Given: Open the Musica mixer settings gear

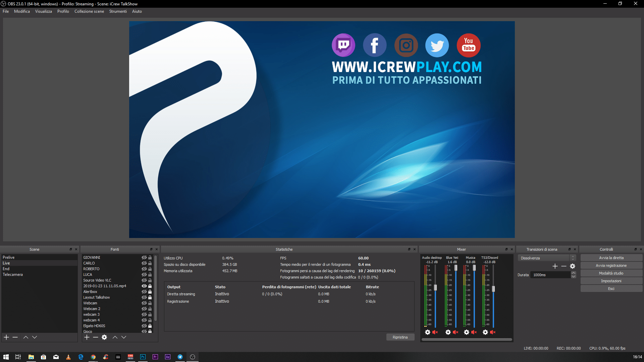Looking at the screenshot, I should coord(467,332).
